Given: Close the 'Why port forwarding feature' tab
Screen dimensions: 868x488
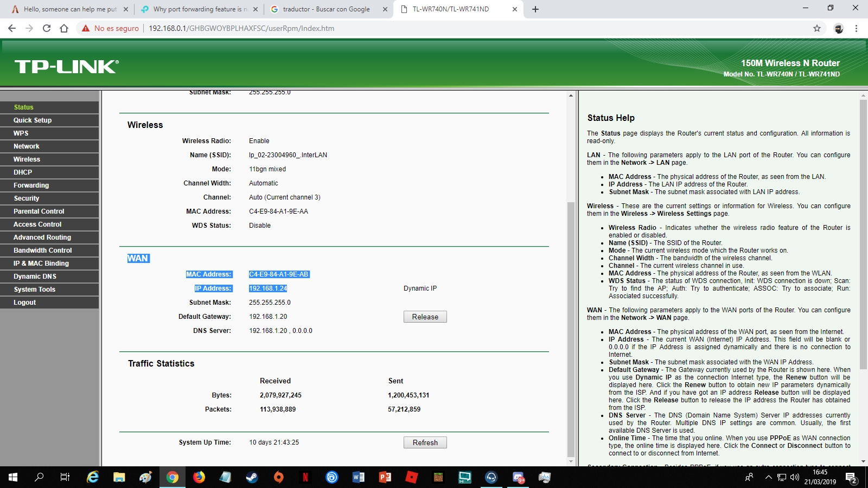Looking at the screenshot, I should tap(256, 9).
